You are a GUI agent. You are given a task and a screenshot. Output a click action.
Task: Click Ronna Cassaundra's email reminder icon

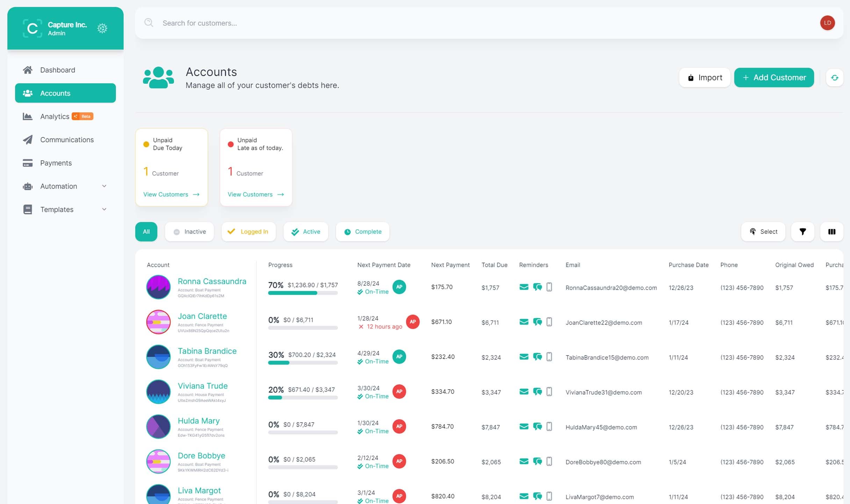(x=524, y=287)
